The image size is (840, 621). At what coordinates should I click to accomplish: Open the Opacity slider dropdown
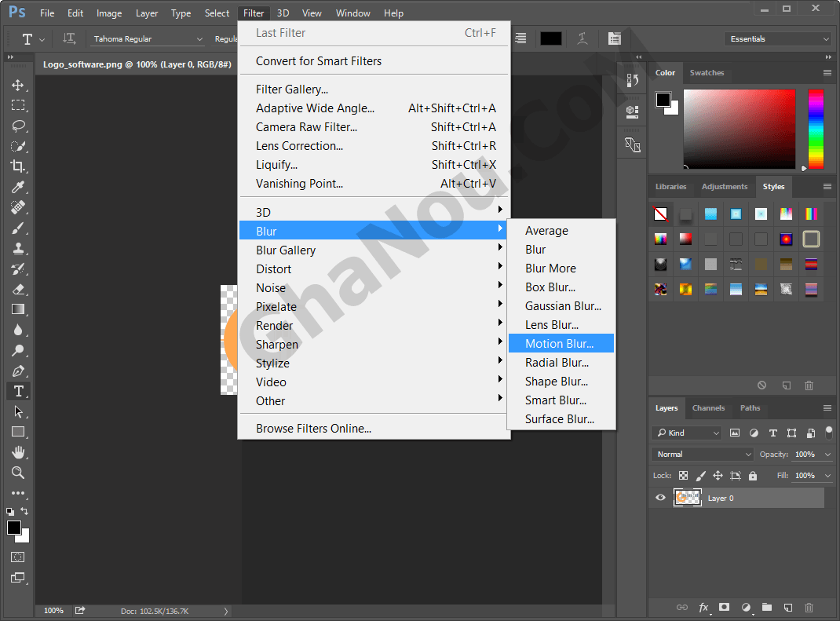coord(827,455)
